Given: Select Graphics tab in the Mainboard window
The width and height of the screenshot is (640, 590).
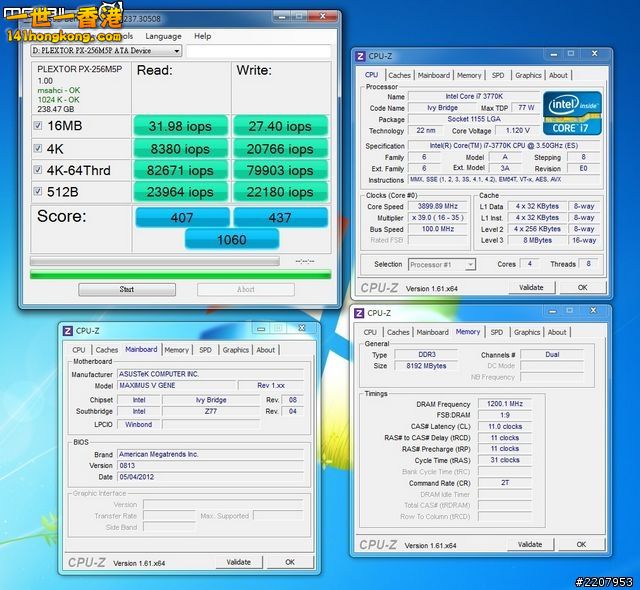Looking at the screenshot, I should click(236, 350).
